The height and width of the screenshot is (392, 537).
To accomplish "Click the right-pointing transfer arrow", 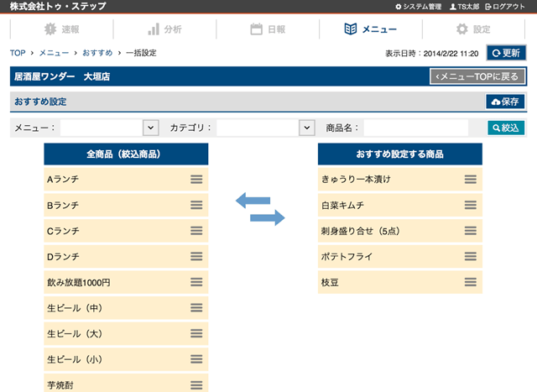I will [x=268, y=217].
